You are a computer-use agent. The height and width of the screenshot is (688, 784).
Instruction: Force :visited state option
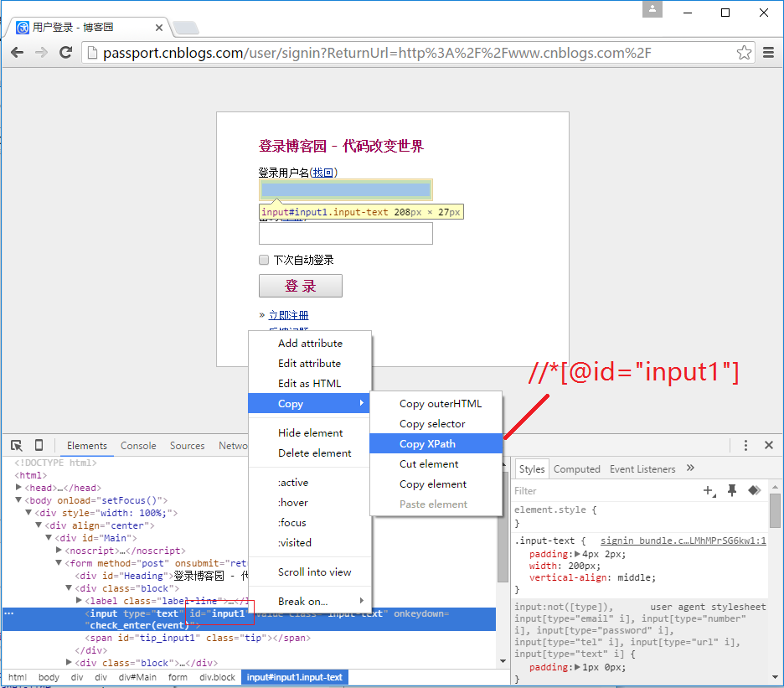click(x=310, y=542)
